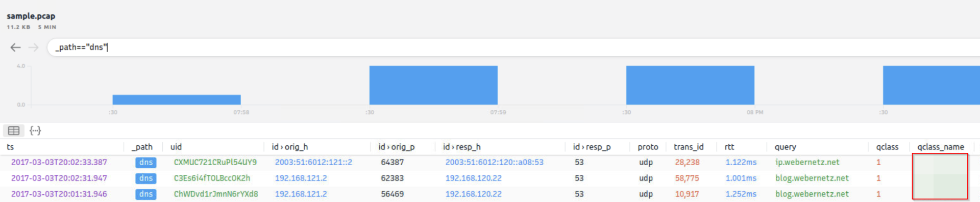Click the _path column header
980x202 pixels.
[142, 147]
